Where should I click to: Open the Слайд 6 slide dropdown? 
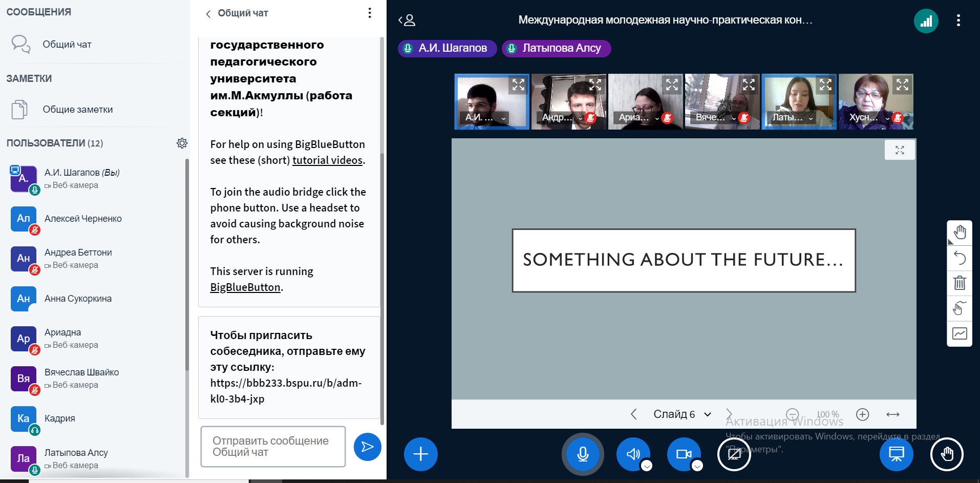682,414
